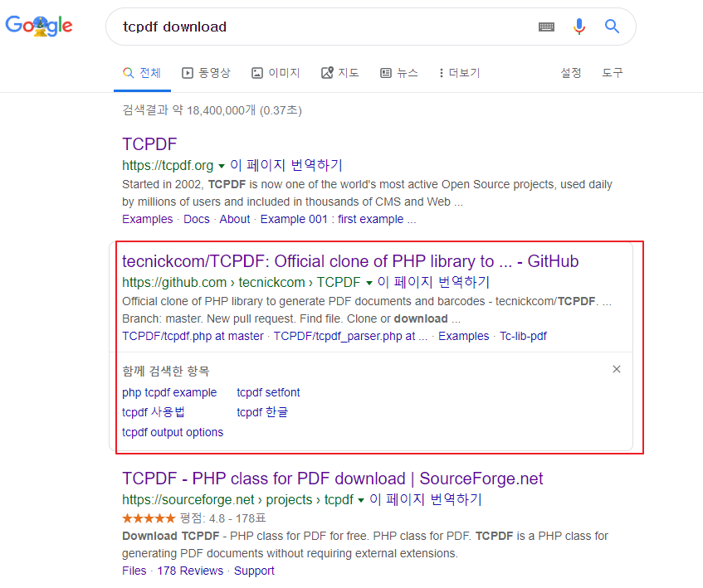Switch to the 지도 tab
This screenshot has width=703, height=588.
[x=339, y=73]
